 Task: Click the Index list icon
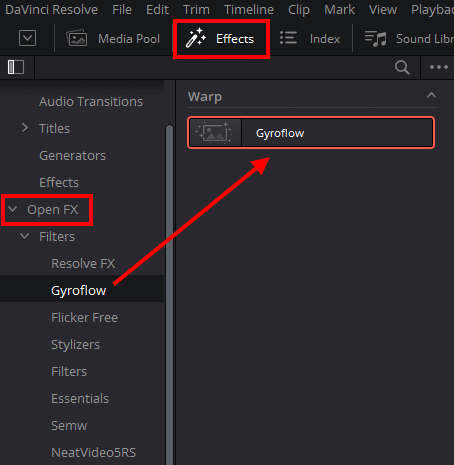coord(288,38)
